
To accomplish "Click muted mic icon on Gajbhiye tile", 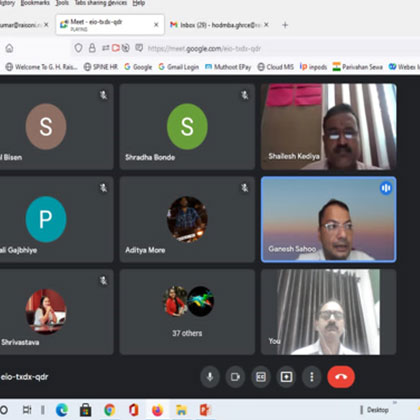I will 103,188.
